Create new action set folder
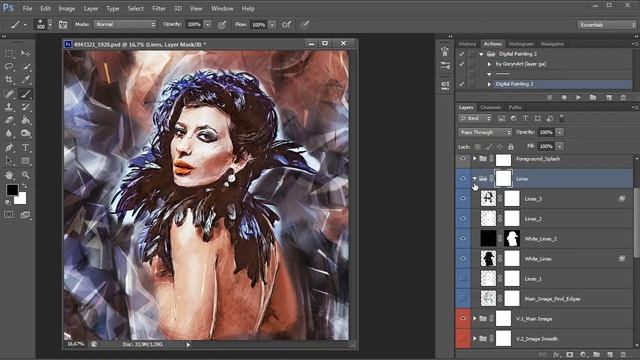The image size is (640, 360). [593, 98]
